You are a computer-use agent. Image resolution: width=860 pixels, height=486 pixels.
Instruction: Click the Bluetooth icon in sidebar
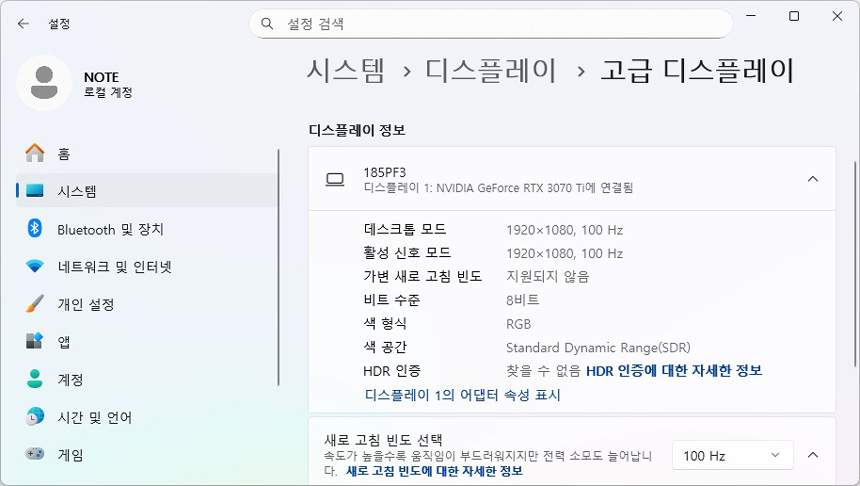coord(35,229)
